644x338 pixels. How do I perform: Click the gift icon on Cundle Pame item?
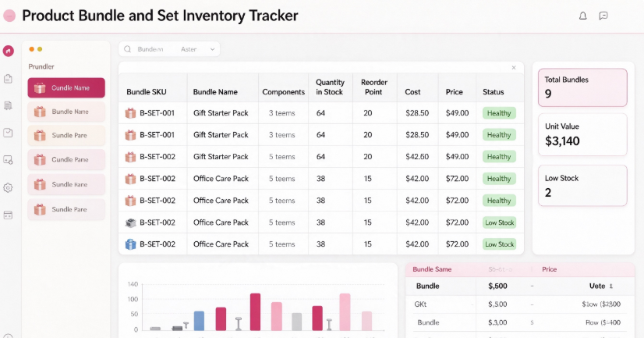tap(40, 160)
